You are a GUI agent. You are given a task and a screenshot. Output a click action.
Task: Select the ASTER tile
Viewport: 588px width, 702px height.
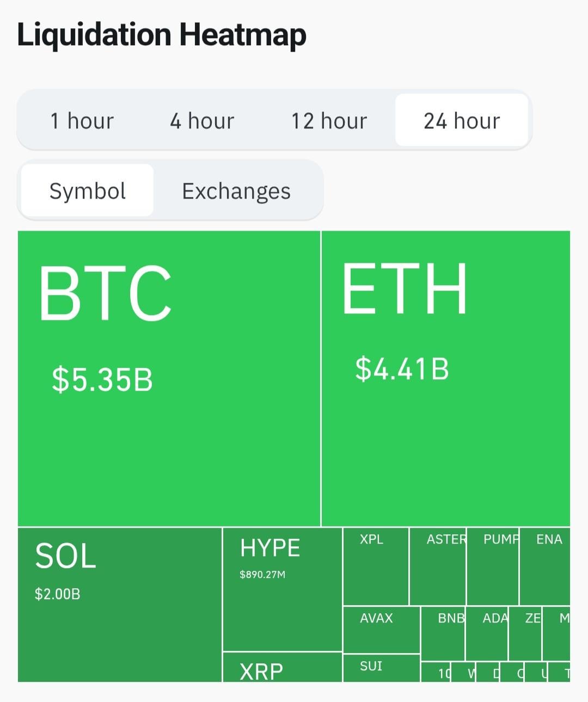pyautogui.click(x=438, y=566)
